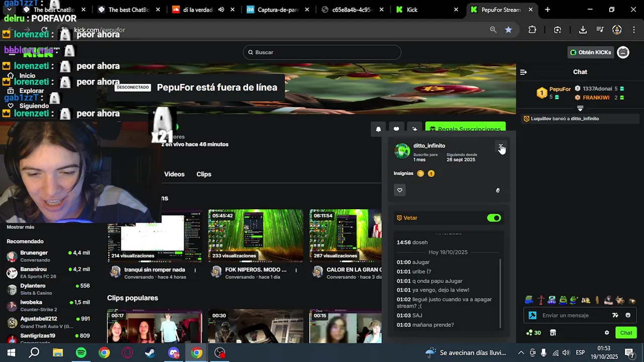Open clip thumbnail lasting 00:15
This screenshot has height=362, width=644.
346,327
